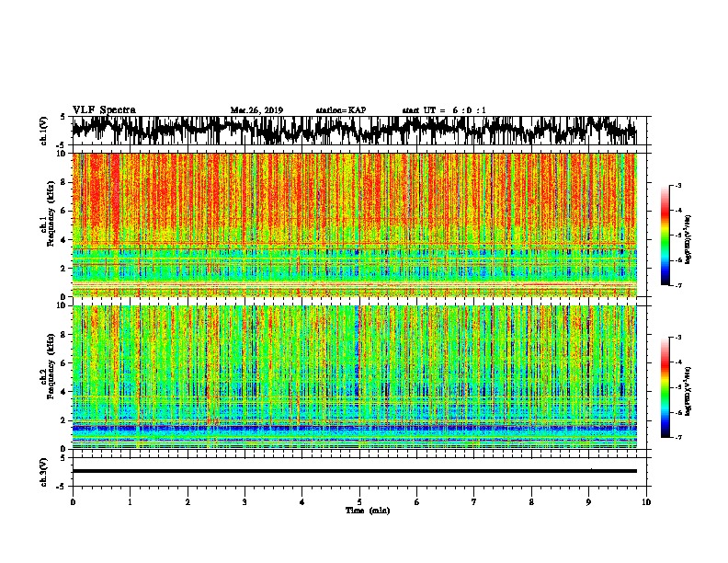
Task: Click time axis tick label "3"
Action: (x=245, y=502)
